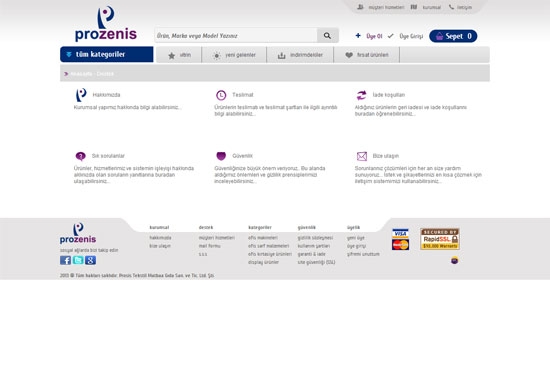Viewport: 550px width, 365px height.
Task: Click the Anasayfa breadcrumb link
Action: (81, 74)
